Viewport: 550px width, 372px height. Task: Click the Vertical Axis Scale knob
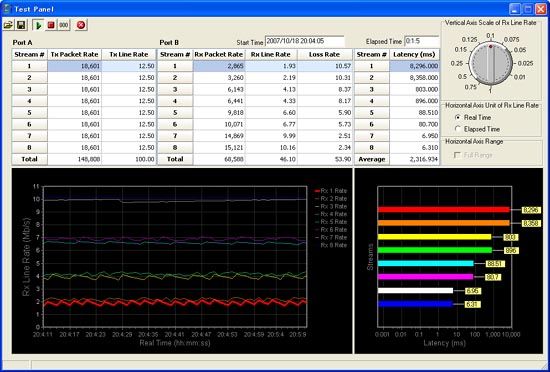point(491,63)
